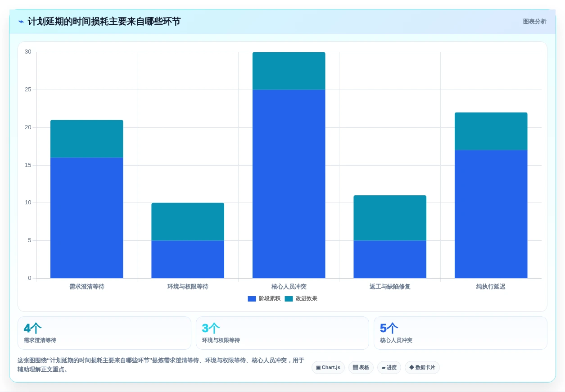Screen dimensions: 565x392
Task: Click blue 阶段累积 bar for 纯执行延迟
Action: 491,214
